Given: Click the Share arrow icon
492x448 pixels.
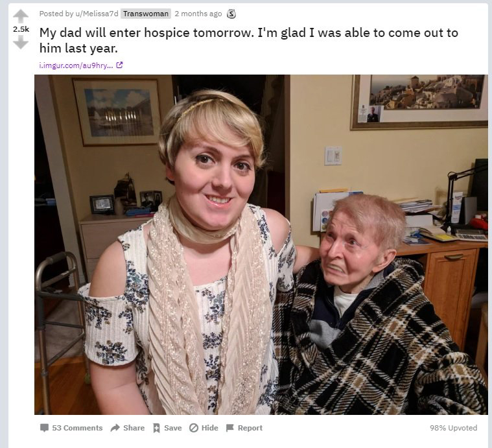Looking at the screenshot, I should pos(115,428).
